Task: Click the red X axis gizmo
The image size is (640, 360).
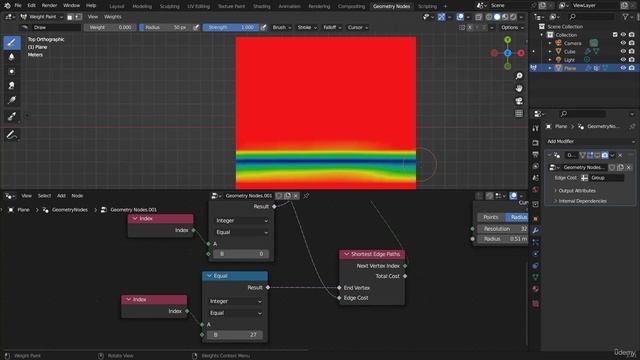Action: [x=521, y=53]
